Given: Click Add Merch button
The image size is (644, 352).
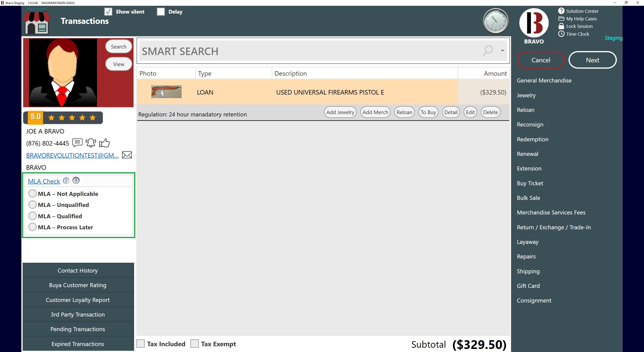Looking at the screenshot, I should coord(375,112).
